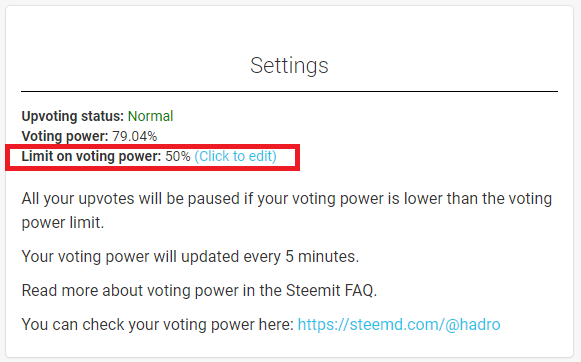The image size is (581, 362).
Task: Select the 79.04% voting power value
Action: pos(135,136)
